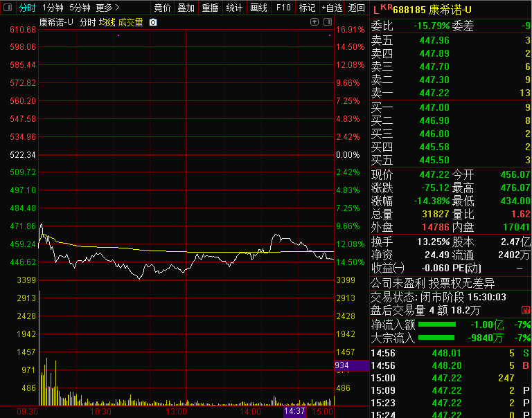Open the red after-hours trading chart icon

click(x=526, y=310)
